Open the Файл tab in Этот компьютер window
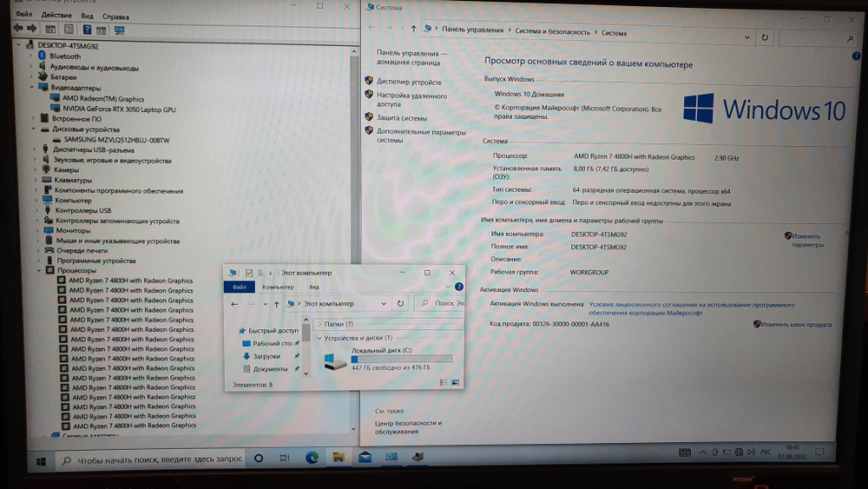Image resolution: width=868 pixels, height=489 pixels. [240, 287]
